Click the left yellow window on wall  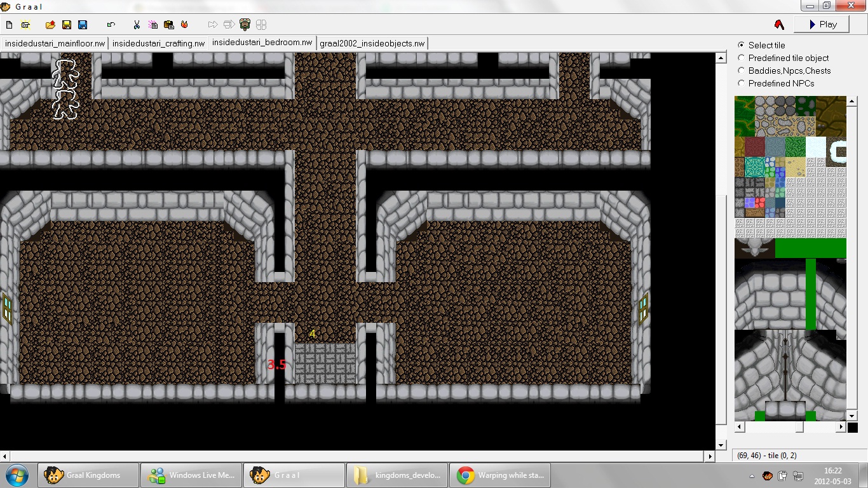(7, 309)
